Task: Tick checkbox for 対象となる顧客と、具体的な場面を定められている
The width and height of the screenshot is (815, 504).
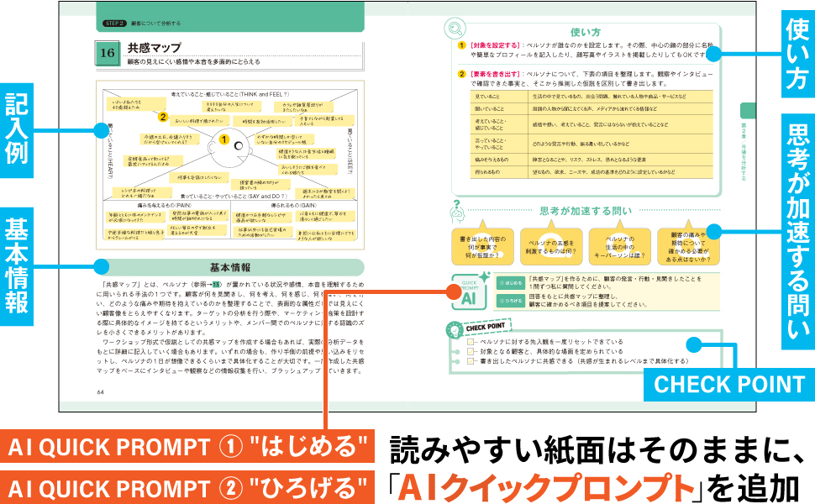Action: (x=471, y=351)
